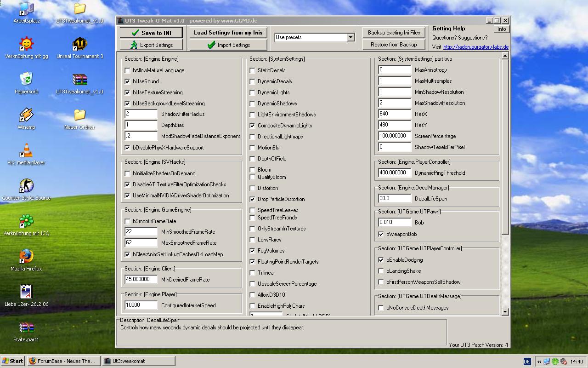
Task: Select the UT3Tweakomat_v1.0 archive icon
Action: point(79,83)
